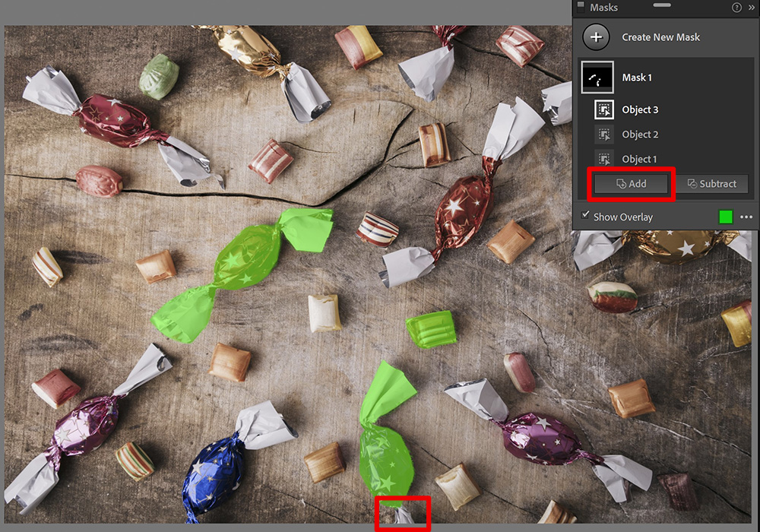Open the green overlay color swatch
Image resolution: width=760 pixels, height=532 pixels.
726,217
